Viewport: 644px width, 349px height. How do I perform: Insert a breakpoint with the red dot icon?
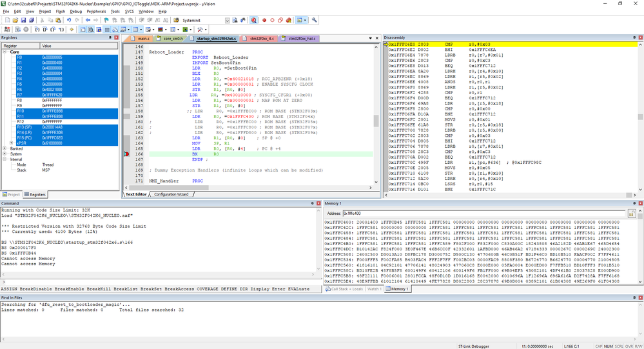pyautogui.click(x=264, y=20)
